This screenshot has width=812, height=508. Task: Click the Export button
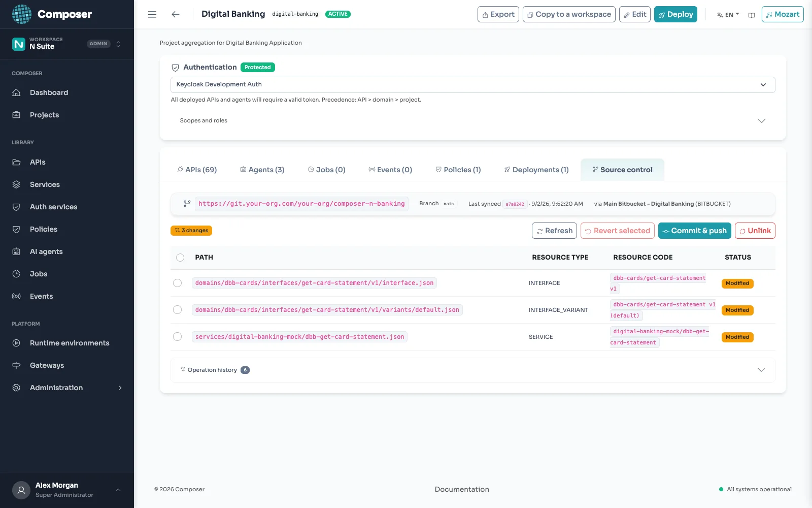[498, 14]
